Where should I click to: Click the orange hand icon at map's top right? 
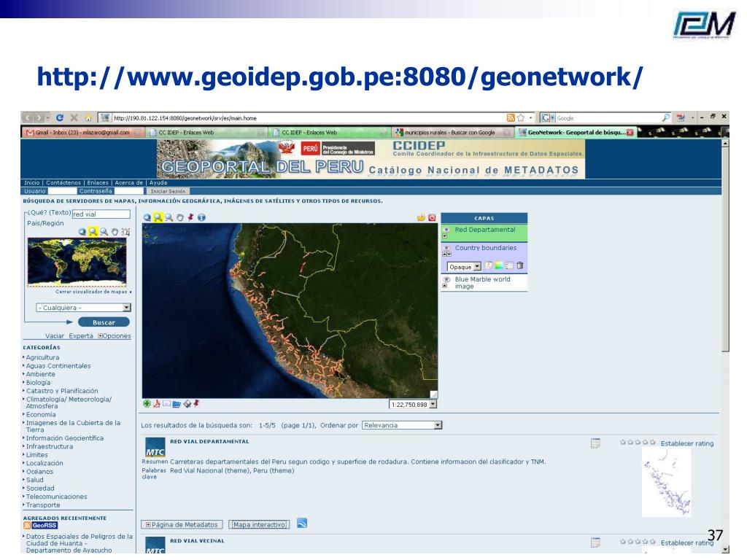pos(421,217)
